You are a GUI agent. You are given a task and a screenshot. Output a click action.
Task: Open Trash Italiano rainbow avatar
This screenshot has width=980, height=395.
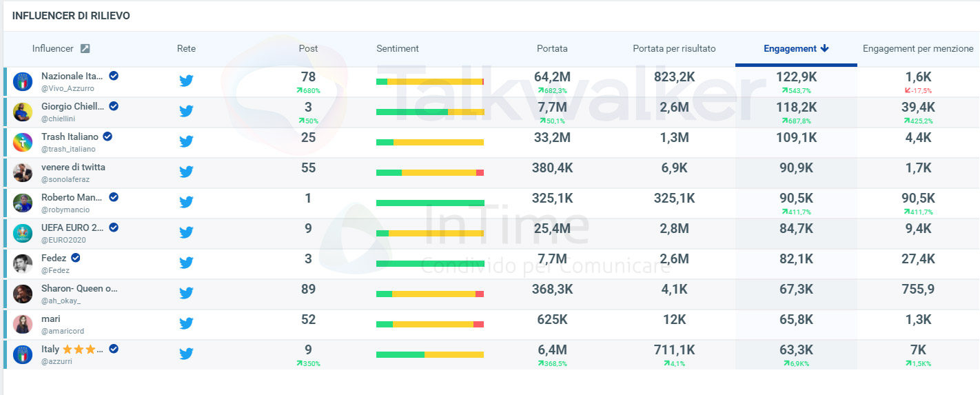point(23,142)
